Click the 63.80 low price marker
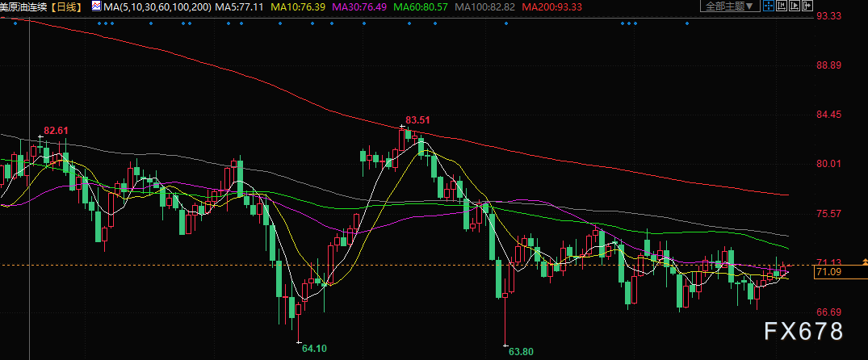Screen dimensions: 868x360 tap(520, 351)
